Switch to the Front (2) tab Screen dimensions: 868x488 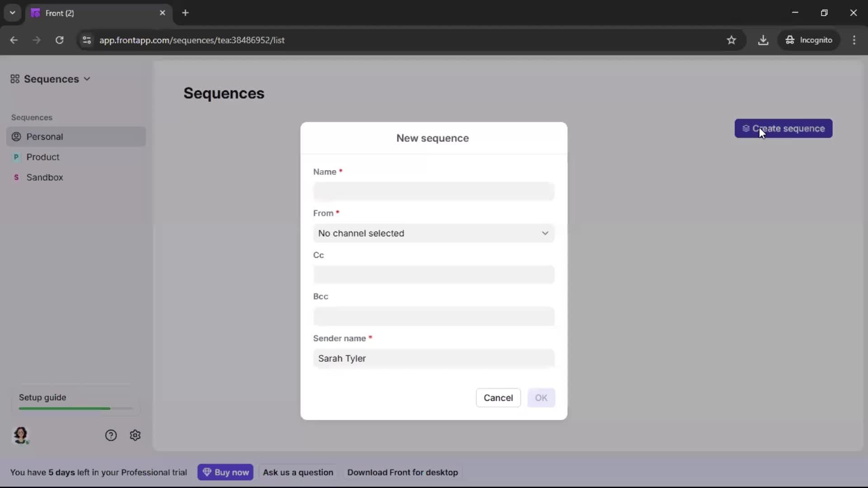pos(90,13)
